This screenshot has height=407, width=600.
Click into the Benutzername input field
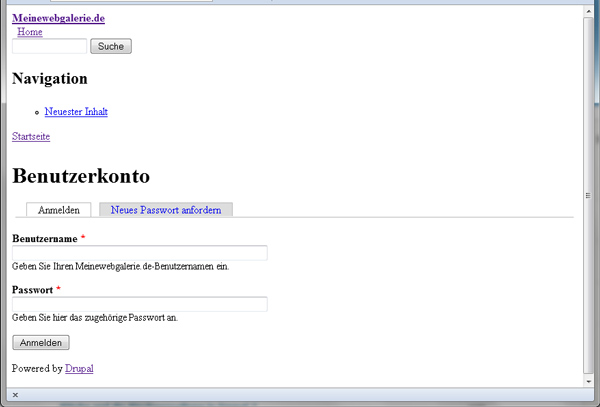click(x=139, y=253)
